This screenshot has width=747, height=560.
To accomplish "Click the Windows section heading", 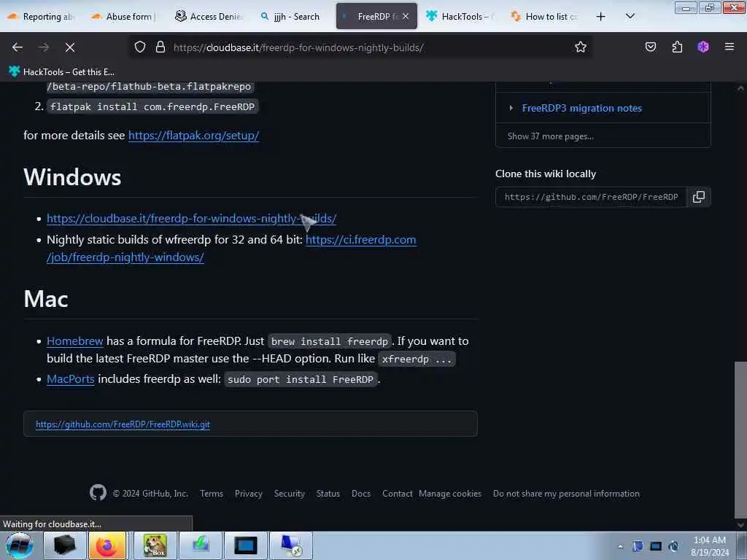I will (x=72, y=177).
